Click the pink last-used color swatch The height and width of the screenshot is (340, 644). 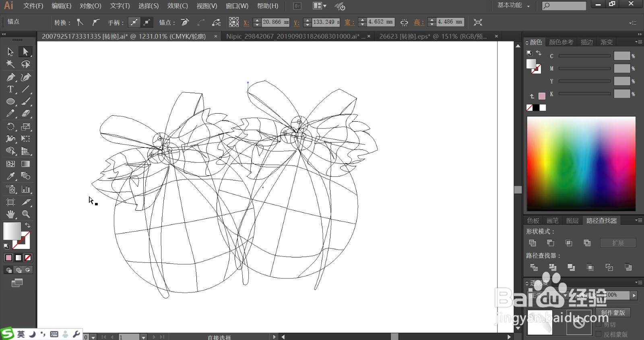tap(542, 96)
